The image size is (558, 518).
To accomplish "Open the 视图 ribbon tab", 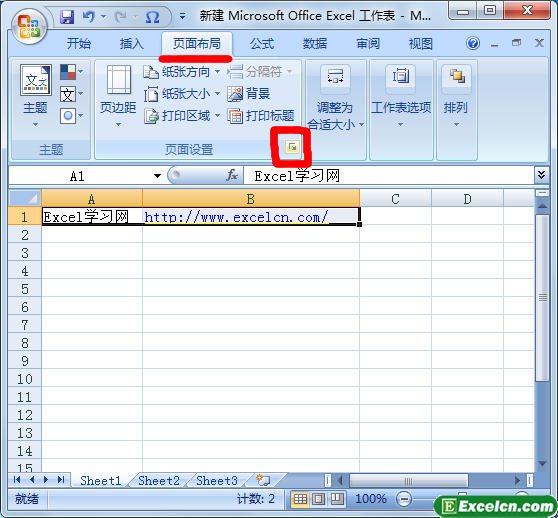I will 421,44.
